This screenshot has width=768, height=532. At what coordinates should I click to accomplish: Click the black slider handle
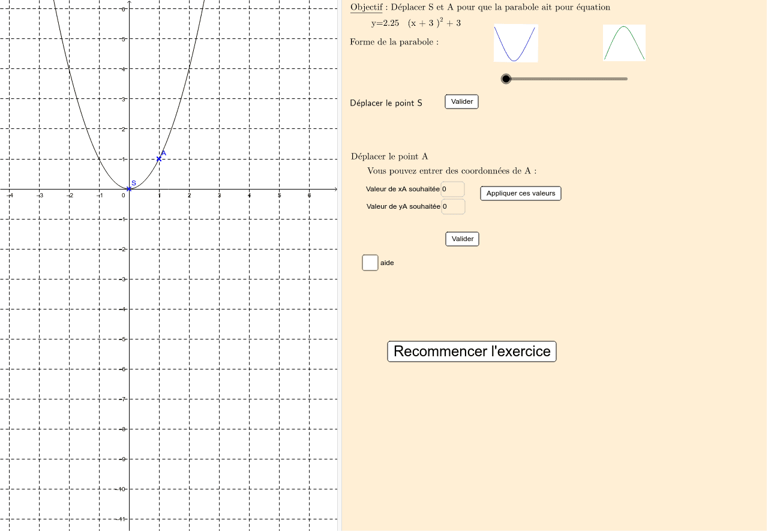click(506, 79)
